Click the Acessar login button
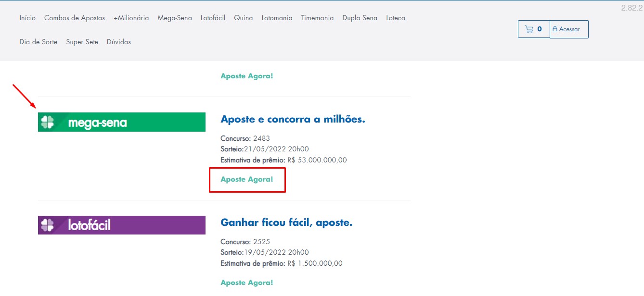This screenshot has width=644, height=296. 569,29
